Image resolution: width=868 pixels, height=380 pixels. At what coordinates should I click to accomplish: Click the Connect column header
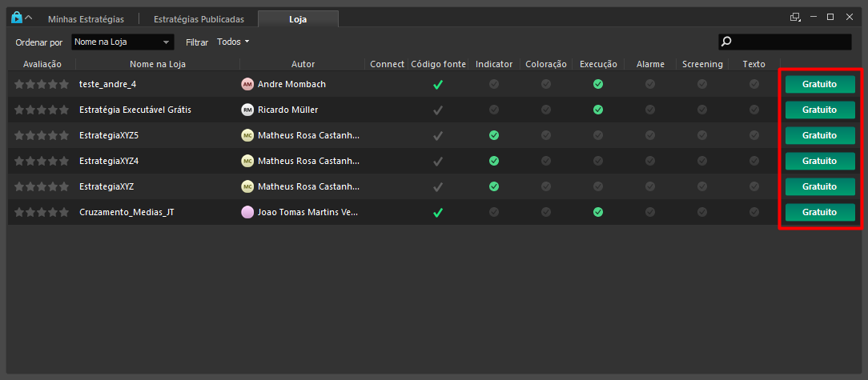(387, 64)
